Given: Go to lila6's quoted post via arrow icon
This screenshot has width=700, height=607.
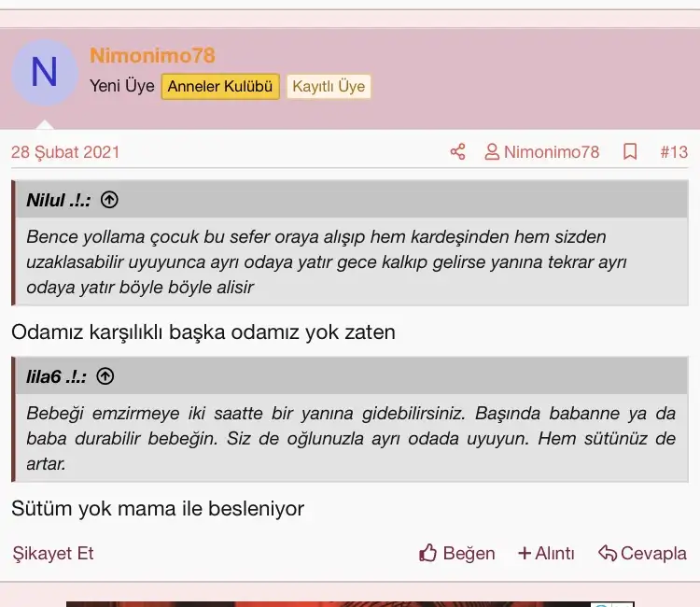Looking at the screenshot, I should pyautogui.click(x=105, y=376).
